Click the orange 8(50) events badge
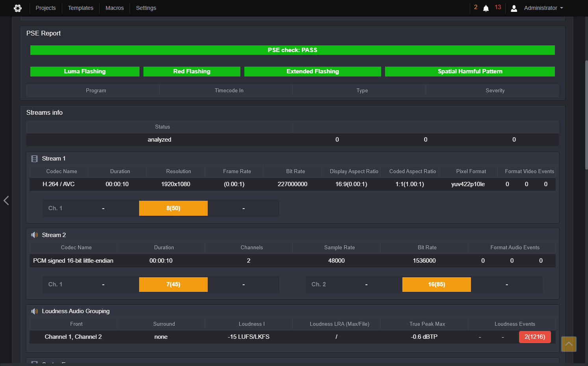This screenshot has height=366, width=588. click(x=173, y=208)
